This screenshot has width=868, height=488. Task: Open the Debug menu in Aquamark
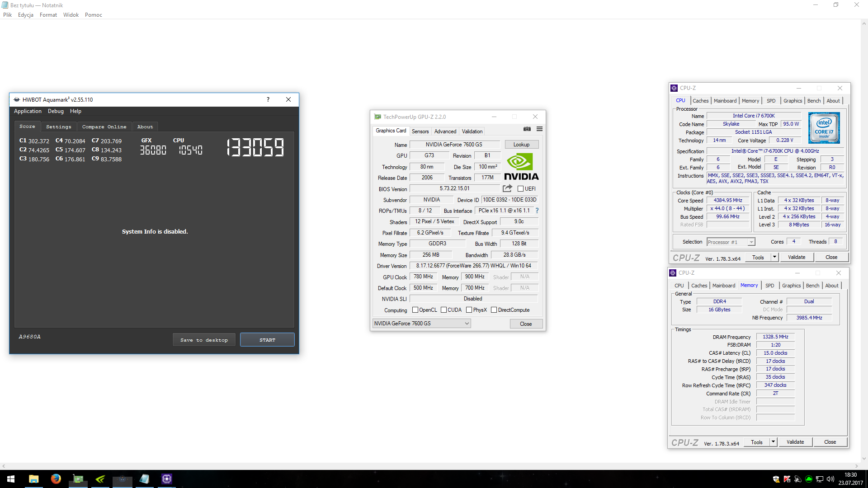[56, 111]
